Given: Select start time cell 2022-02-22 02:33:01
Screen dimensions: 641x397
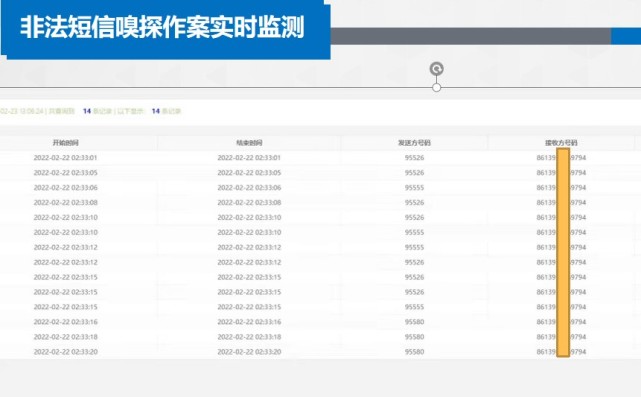Looking at the screenshot, I should pyautogui.click(x=65, y=158).
